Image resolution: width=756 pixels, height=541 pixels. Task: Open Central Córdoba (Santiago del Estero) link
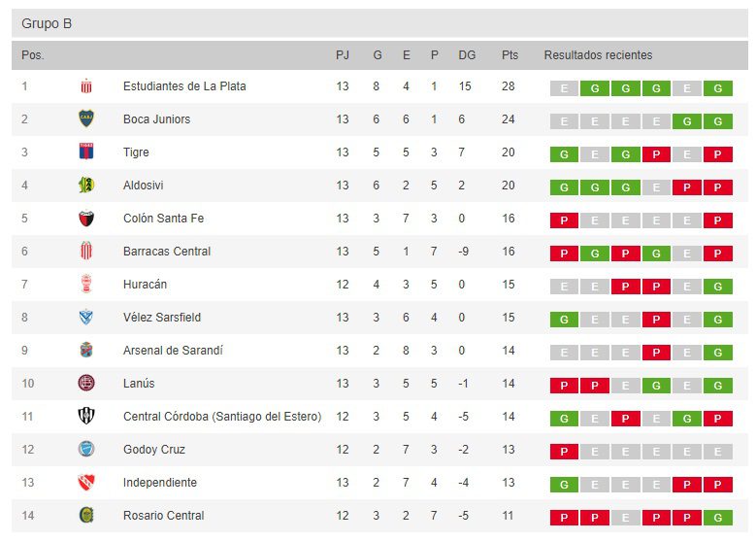(221, 417)
